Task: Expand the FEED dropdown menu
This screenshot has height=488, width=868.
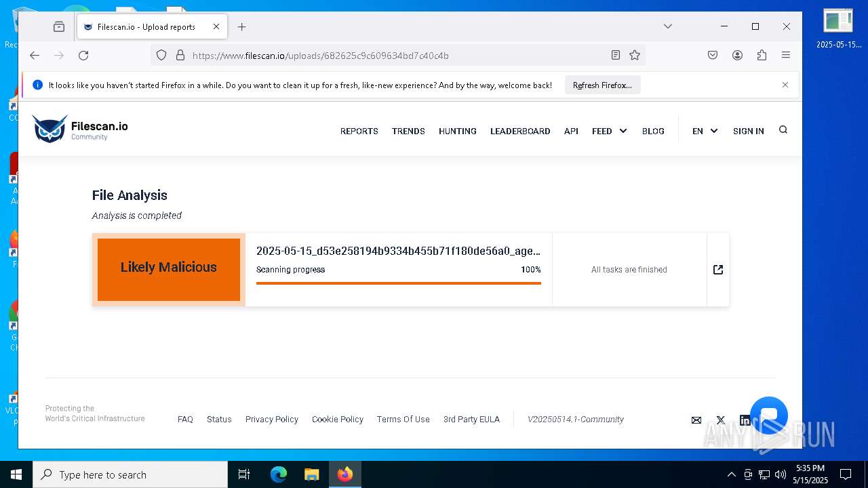Action: (609, 131)
